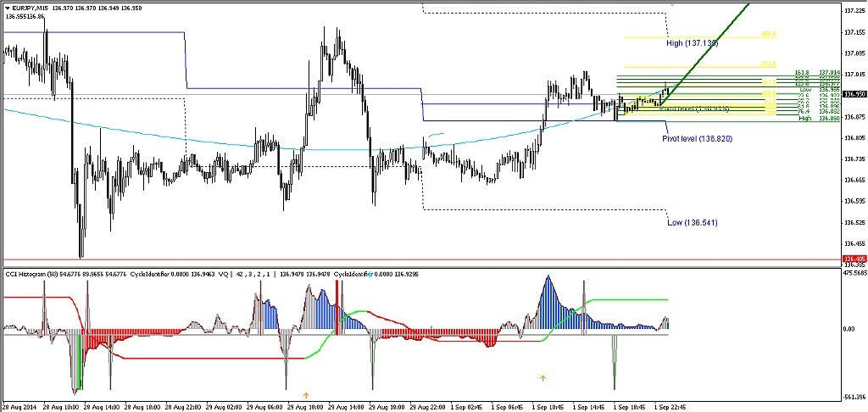This screenshot has height=412, width=868.
Task: Click the 29 Aug 22:00 time label
Action: pos(428,407)
